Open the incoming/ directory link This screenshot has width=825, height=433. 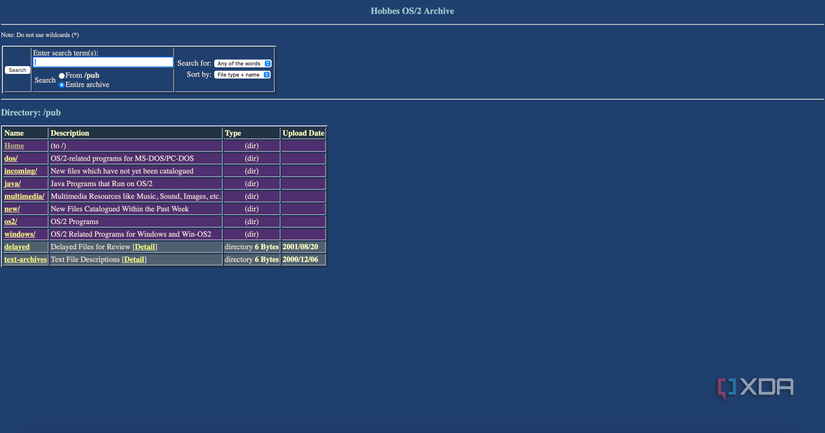click(x=21, y=171)
